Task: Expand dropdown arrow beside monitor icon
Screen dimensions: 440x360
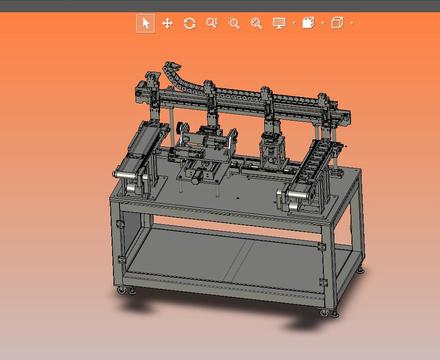Action: coord(293,23)
